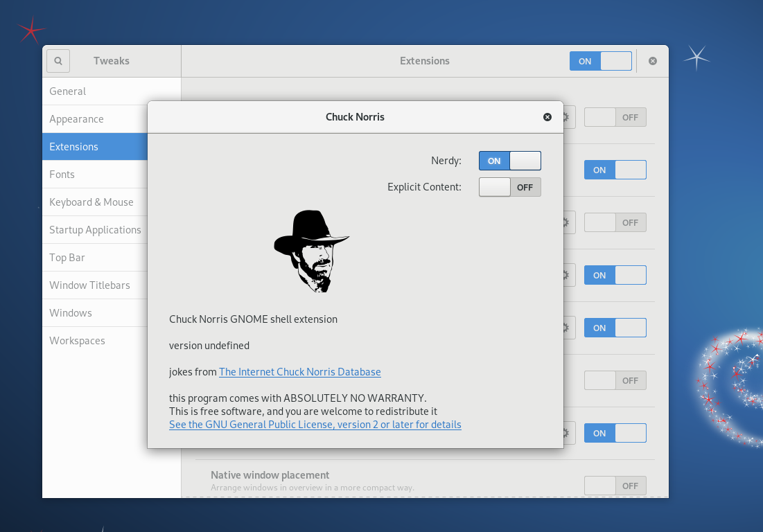Open the GNU General Public License link
The width and height of the screenshot is (763, 532).
315,425
